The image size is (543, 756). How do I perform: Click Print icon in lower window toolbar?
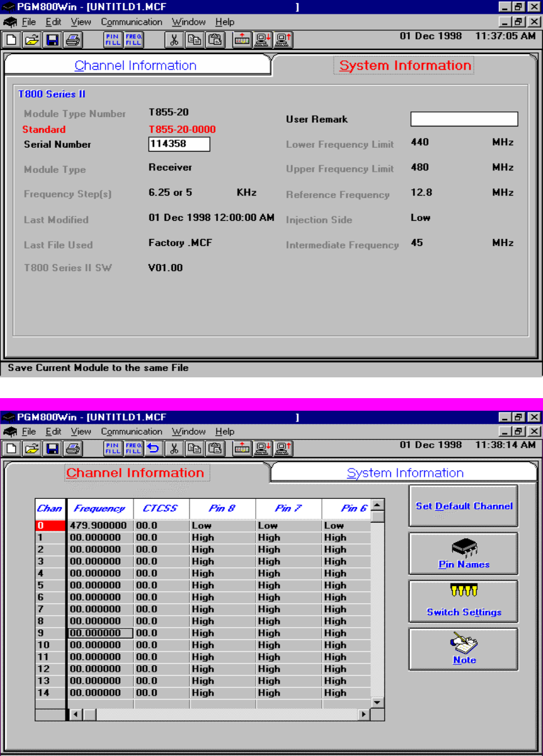pyautogui.click(x=72, y=448)
